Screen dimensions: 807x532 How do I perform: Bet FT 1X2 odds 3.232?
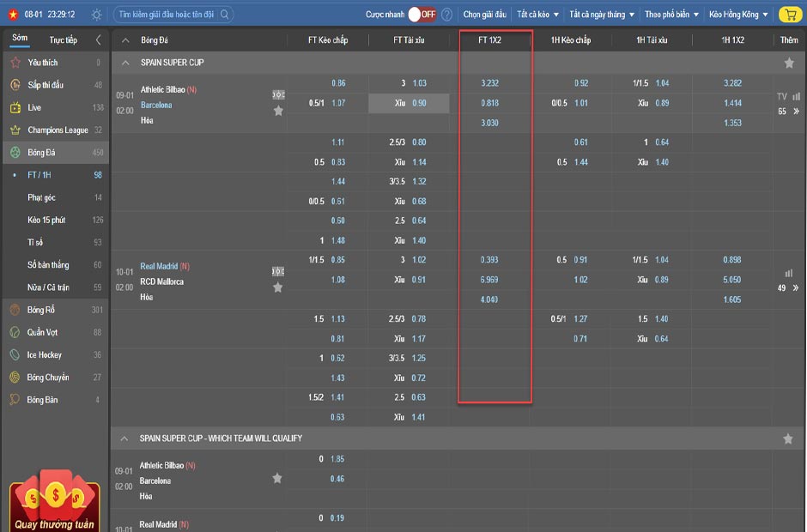point(489,83)
